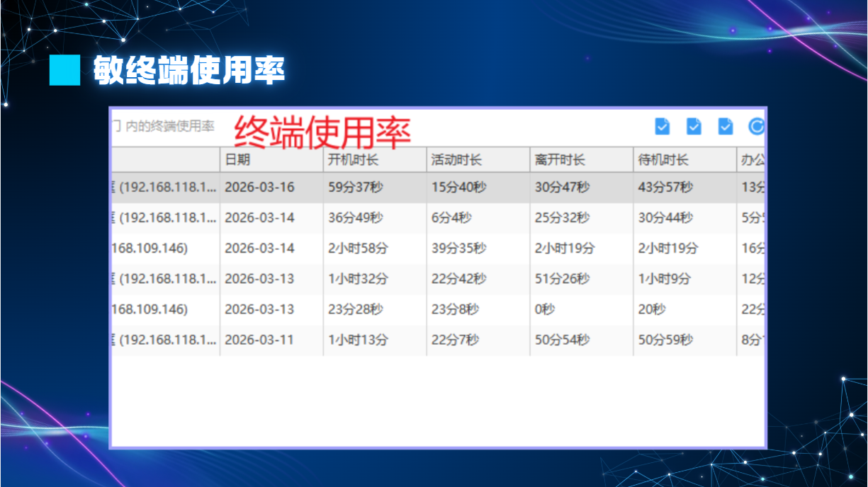Viewport: 868px width, 487px height.
Task: Click the 2小时58分 power-on duration cell
Action: coord(358,248)
